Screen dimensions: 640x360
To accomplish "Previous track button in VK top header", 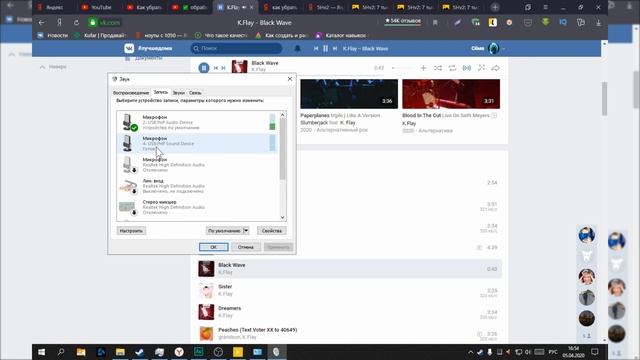I will click(x=316, y=48).
